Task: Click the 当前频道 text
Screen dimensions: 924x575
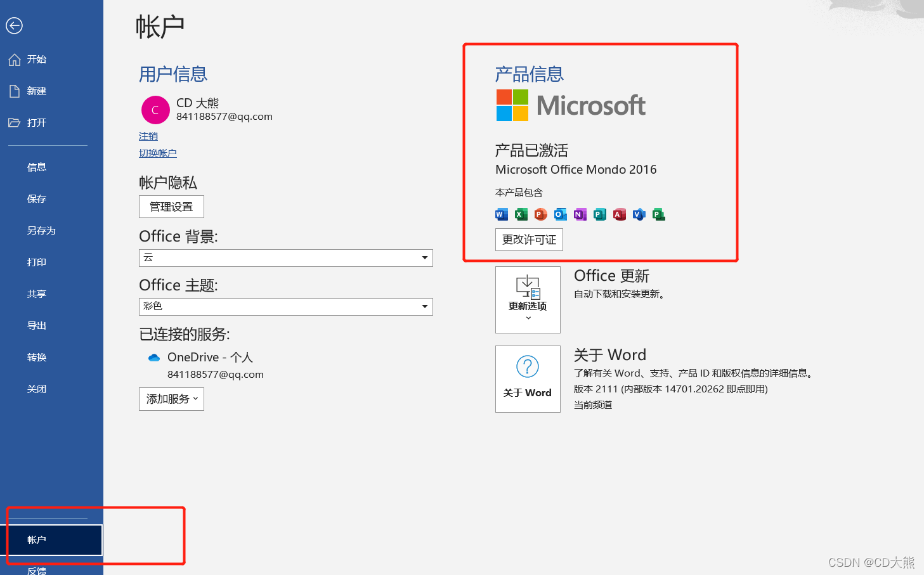Action: tap(593, 405)
